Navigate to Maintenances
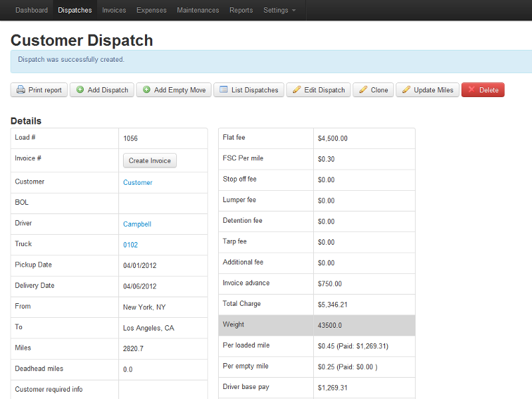This screenshot has width=532, height=399. click(198, 10)
